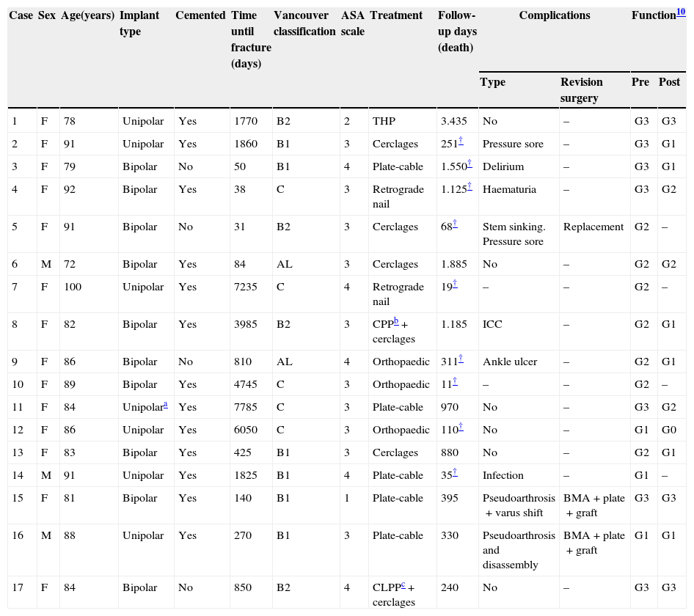The image size is (694, 616).
Task: Click the Complications column header
Action: tap(554, 15)
